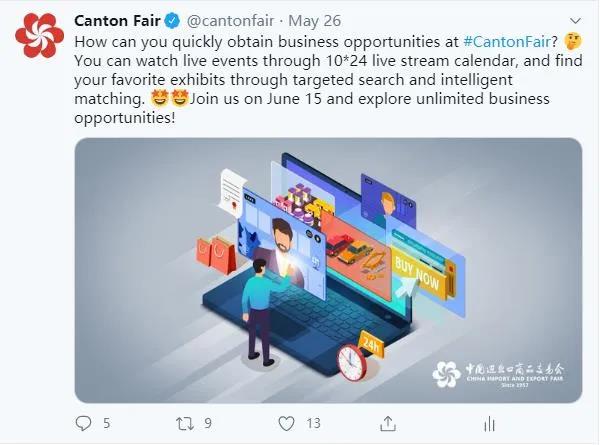Viewport: 600px width, 445px height.
Task: Click the 24h clock graphic in image
Action: (x=359, y=356)
